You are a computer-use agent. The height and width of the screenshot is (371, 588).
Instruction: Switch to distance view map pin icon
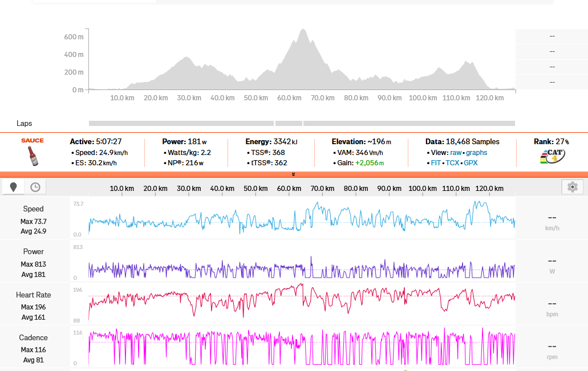click(13, 187)
